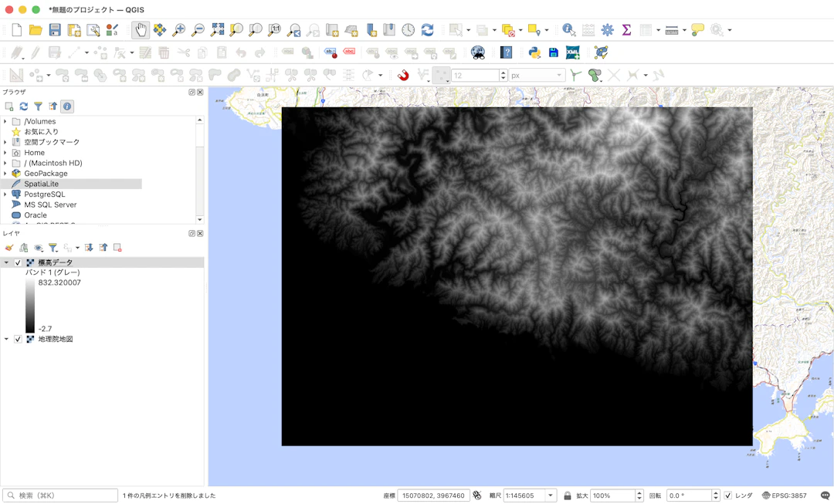Viewport: 834px width, 504px height.
Task: Select PostgreSQL in the browser tree
Action: (x=44, y=194)
